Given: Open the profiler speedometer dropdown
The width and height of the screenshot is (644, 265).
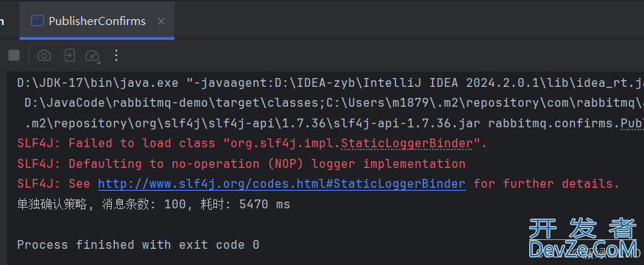Looking at the screenshot, I should 93,56.
